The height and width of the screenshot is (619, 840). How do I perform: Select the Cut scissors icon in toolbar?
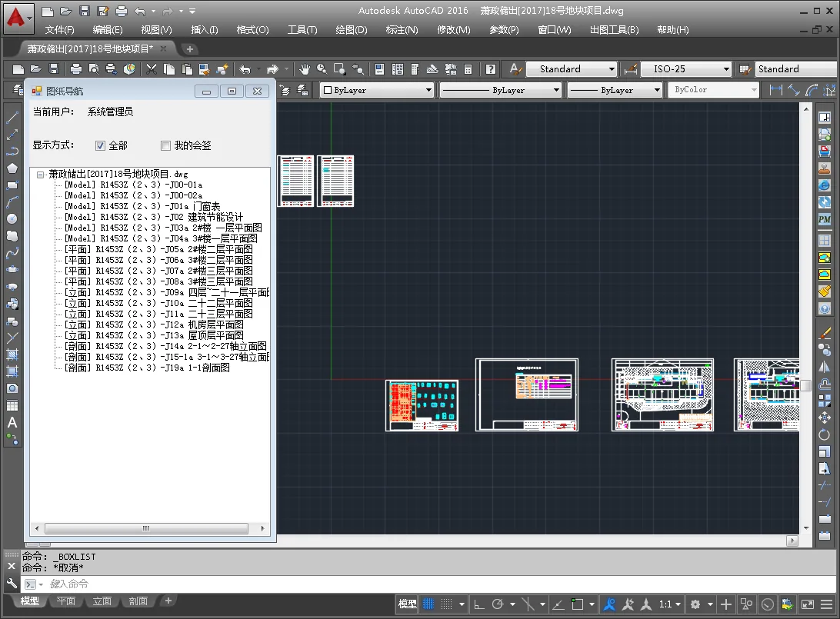(152, 69)
